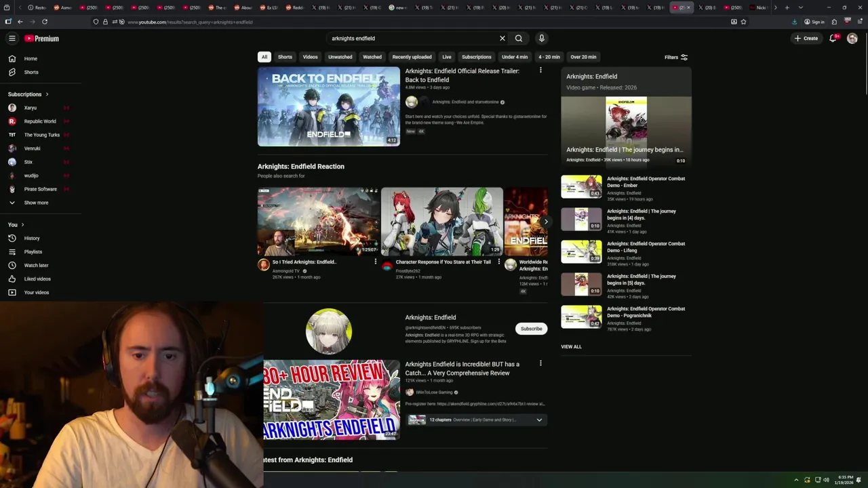Click the browser address bar
The width and height of the screenshot is (868, 488).
point(420,22)
